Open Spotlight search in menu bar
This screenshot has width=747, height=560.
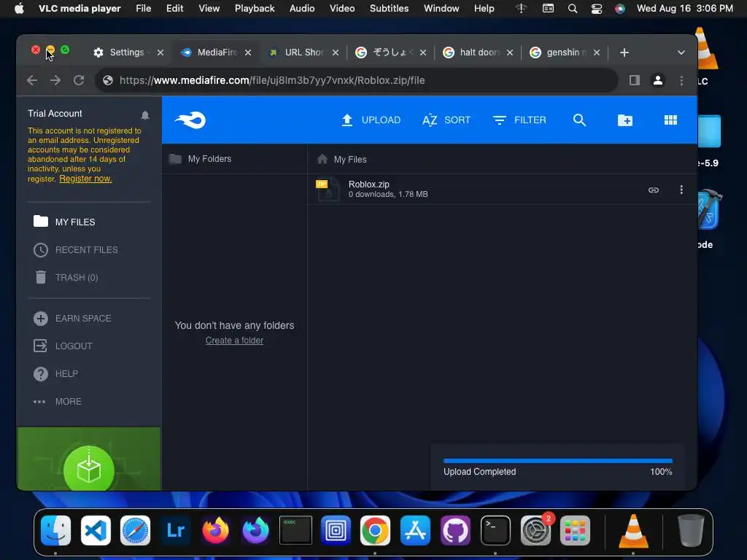pos(573,9)
